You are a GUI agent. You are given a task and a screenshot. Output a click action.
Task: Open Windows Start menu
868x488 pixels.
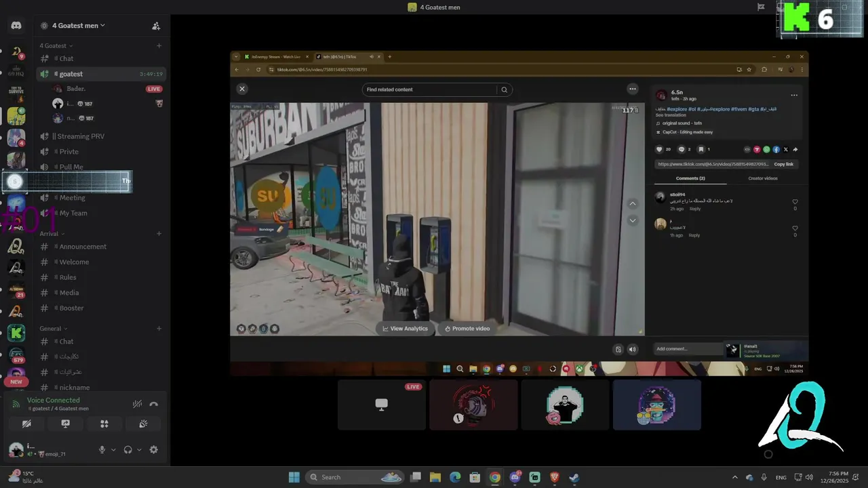(294, 477)
